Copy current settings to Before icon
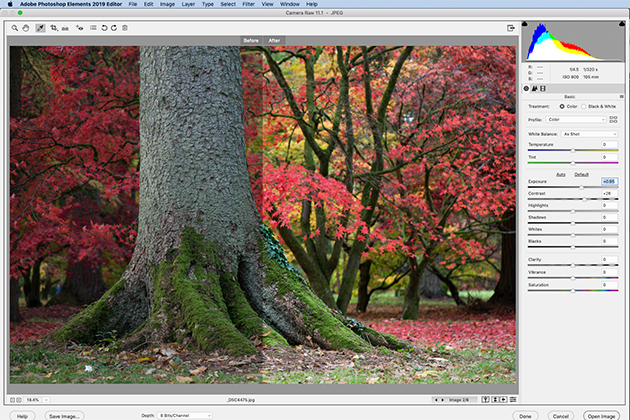 (503, 400)
